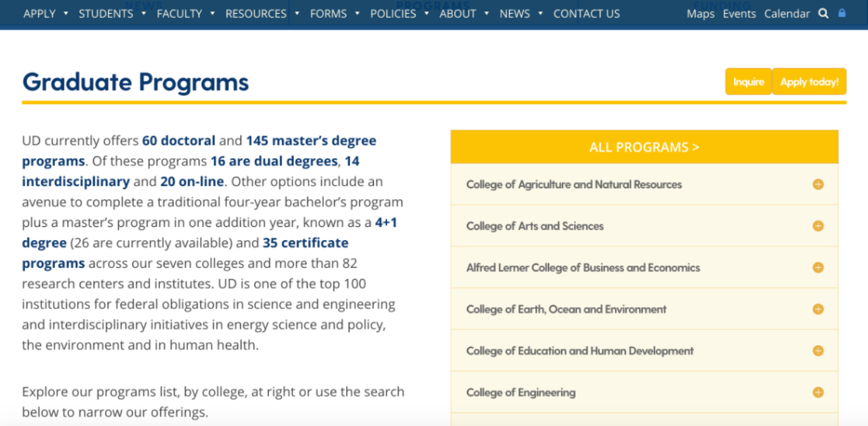Expand College of Education and Human Development plus icon
This screenshot has height=426, width=868.
pyautogui.click(x=818, y=351)
